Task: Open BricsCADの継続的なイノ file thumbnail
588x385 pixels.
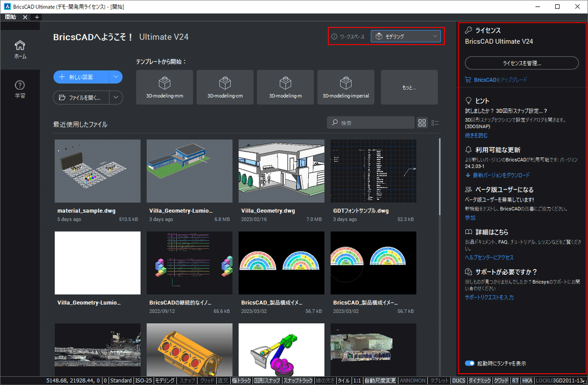Action: click(189, 263)
